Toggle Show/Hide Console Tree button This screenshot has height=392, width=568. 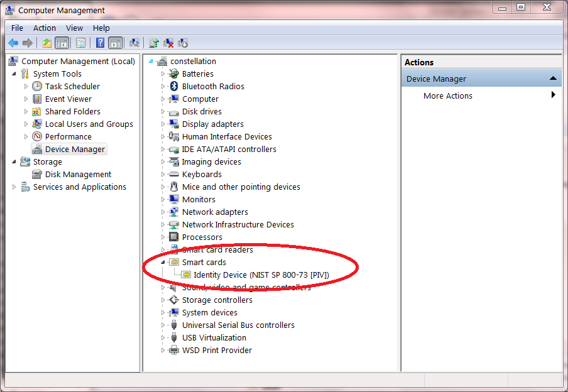pos(62,43)
